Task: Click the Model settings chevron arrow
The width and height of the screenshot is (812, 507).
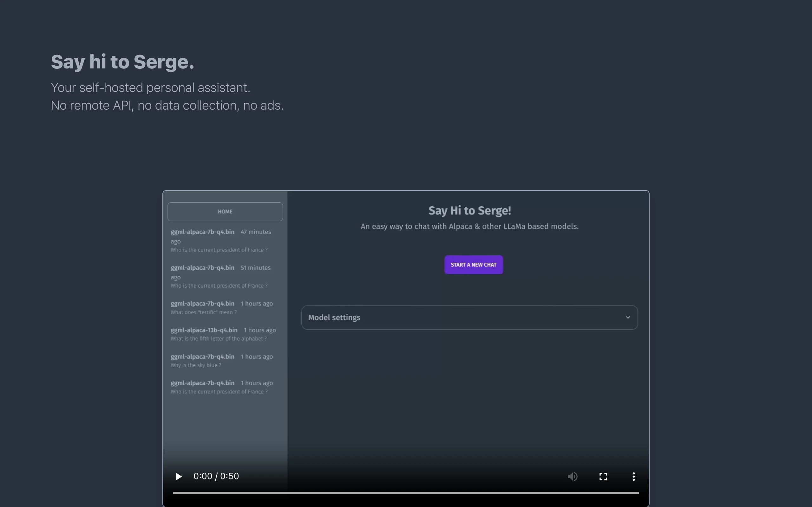Action: coord(627,317)
